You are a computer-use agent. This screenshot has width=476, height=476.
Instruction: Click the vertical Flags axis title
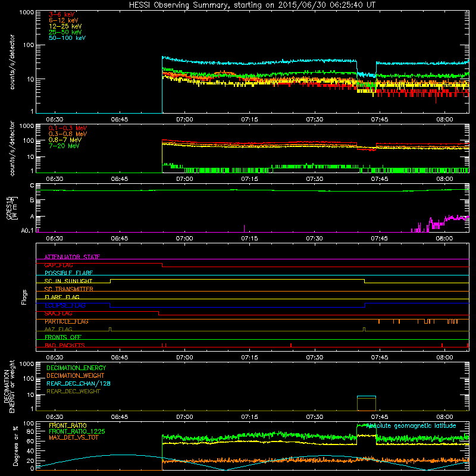24,297
